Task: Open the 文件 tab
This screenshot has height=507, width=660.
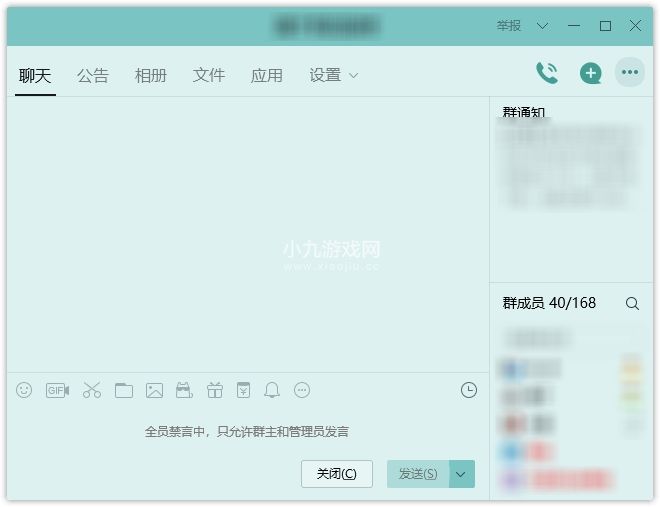Action: [209, 76]
